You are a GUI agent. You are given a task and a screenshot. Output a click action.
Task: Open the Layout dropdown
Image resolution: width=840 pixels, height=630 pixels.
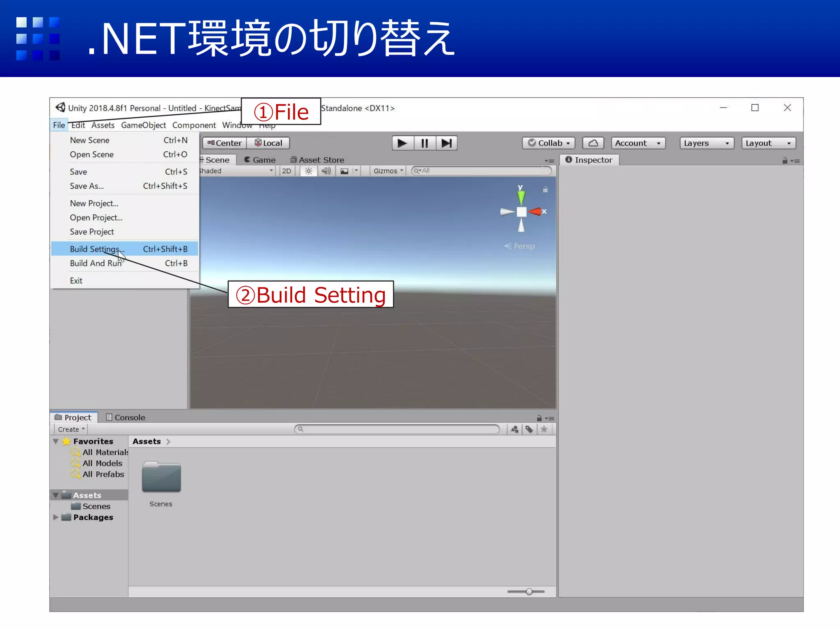click(x=768, y=143)
